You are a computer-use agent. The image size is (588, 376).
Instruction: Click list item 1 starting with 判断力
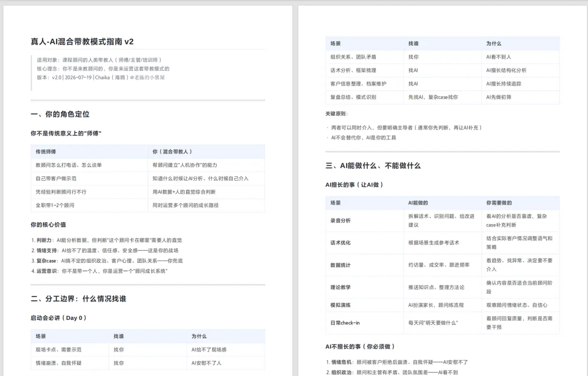coord(107,241)
